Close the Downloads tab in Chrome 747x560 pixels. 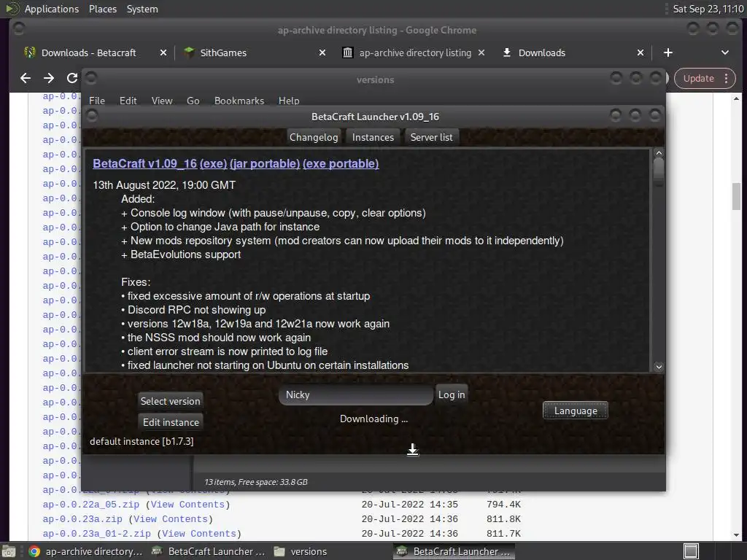click(x=640, y=52)
